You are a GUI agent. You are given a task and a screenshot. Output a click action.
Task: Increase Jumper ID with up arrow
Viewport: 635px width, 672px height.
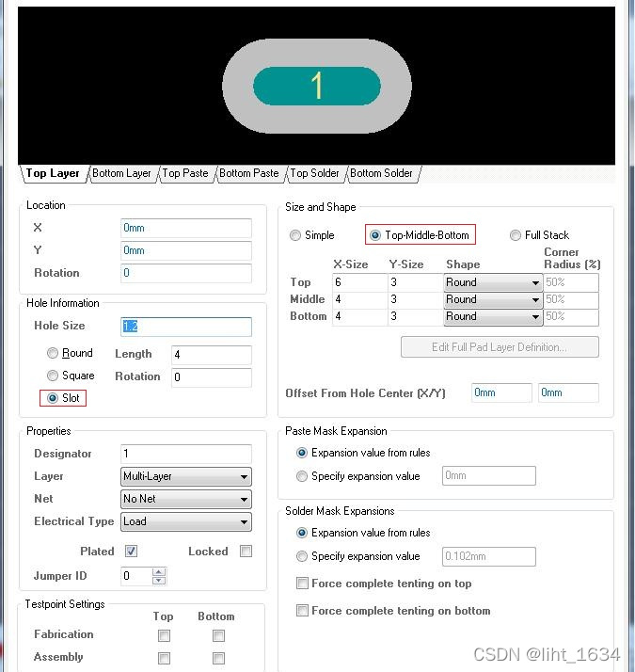(x=159, y=571)
